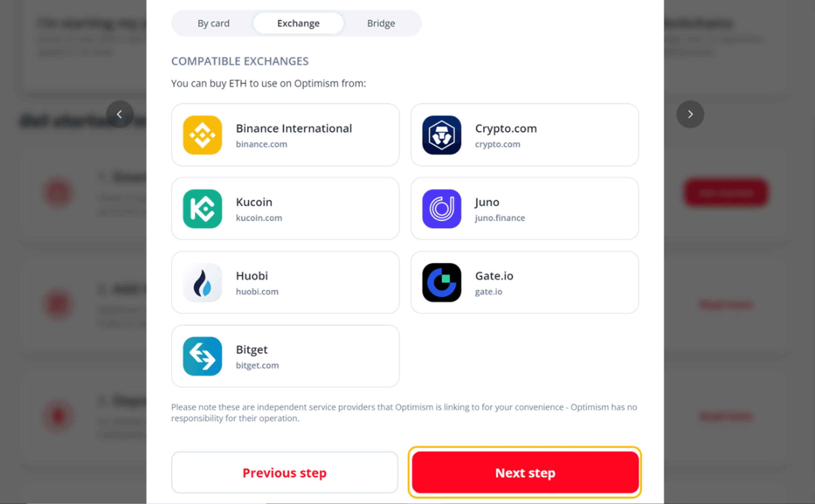Click the Juno.finance exchange entry
The width and height of the screenshot is (815, 504).
coord(525,208)
